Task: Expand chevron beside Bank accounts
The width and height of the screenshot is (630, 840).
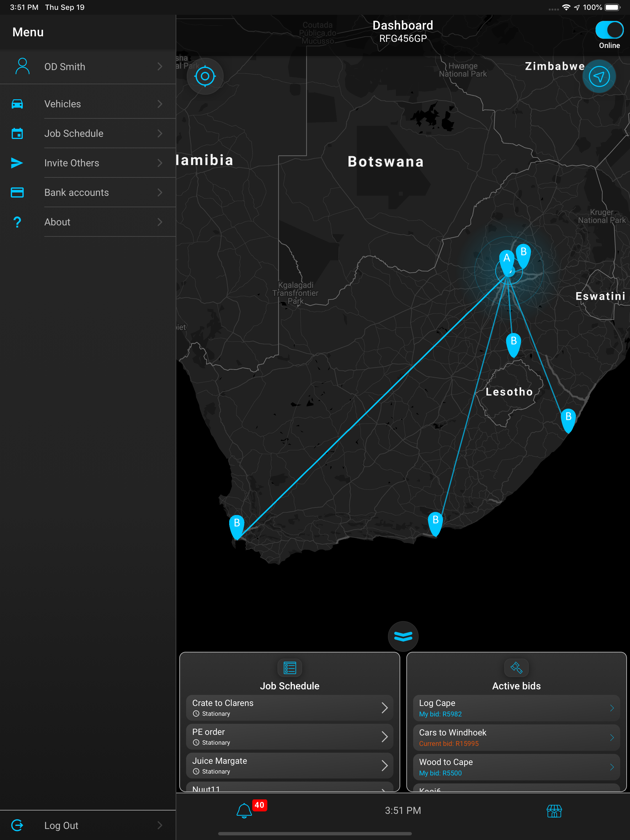Action: (160, 192)
